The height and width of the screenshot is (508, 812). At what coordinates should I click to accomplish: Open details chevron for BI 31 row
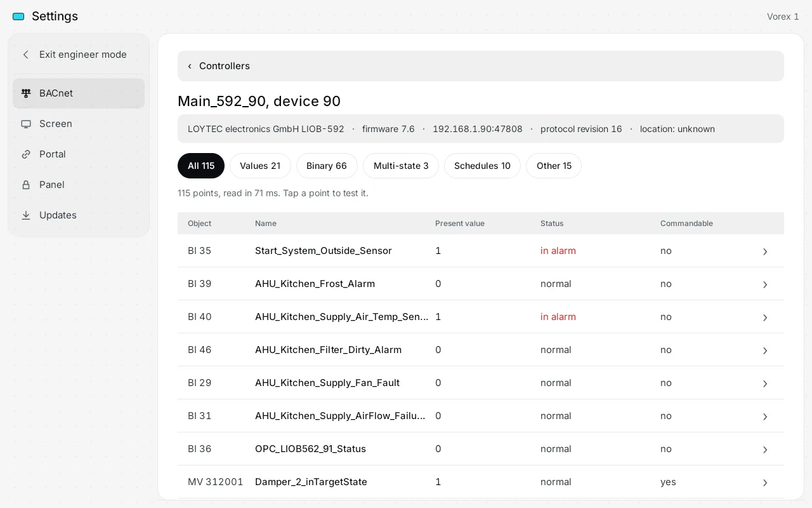765,417
